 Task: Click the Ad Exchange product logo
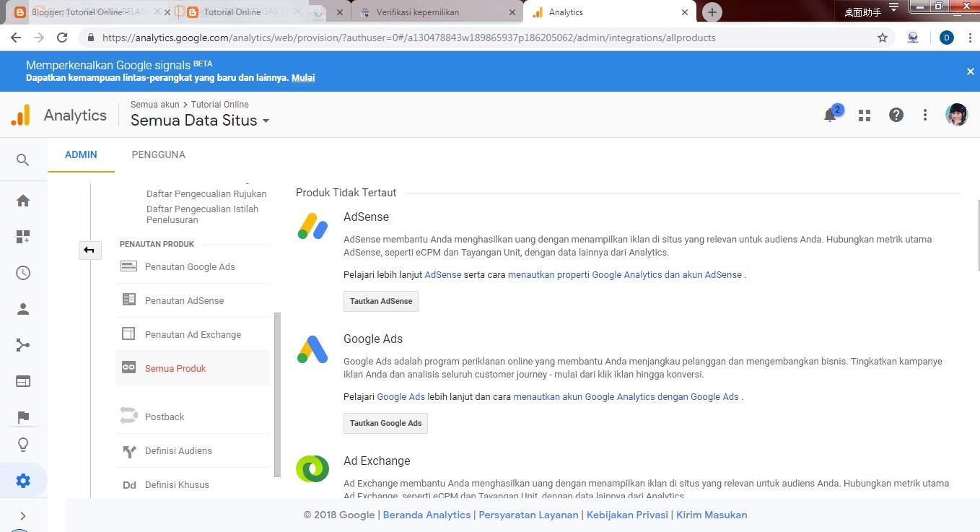pyautogui.click(x=312, y=468)
